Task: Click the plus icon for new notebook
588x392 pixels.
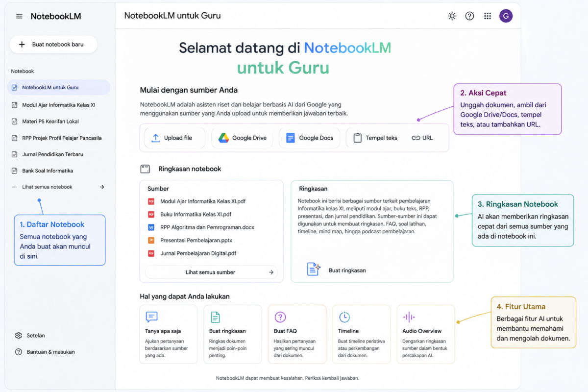Action: (x=22, y=45)
